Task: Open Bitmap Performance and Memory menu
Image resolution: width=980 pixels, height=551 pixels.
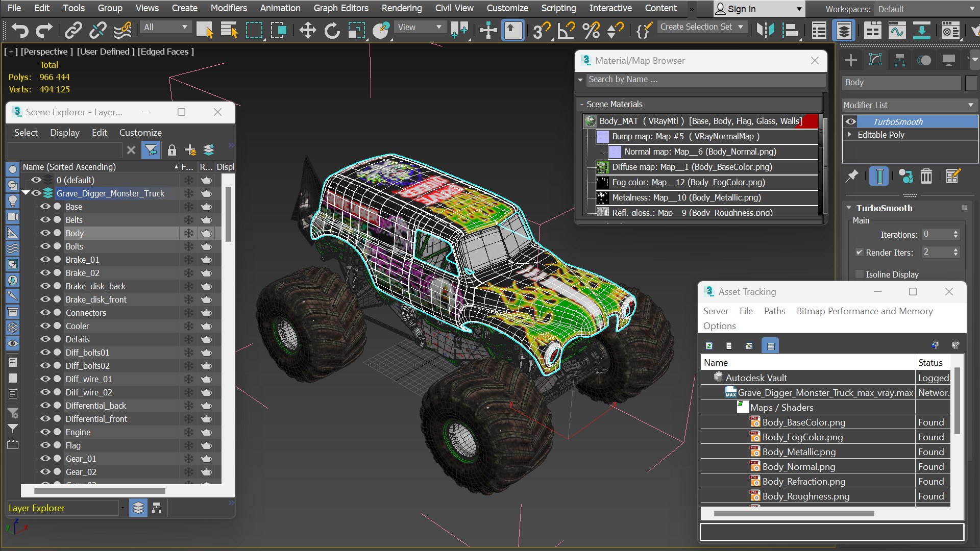Action: point(865,311)
